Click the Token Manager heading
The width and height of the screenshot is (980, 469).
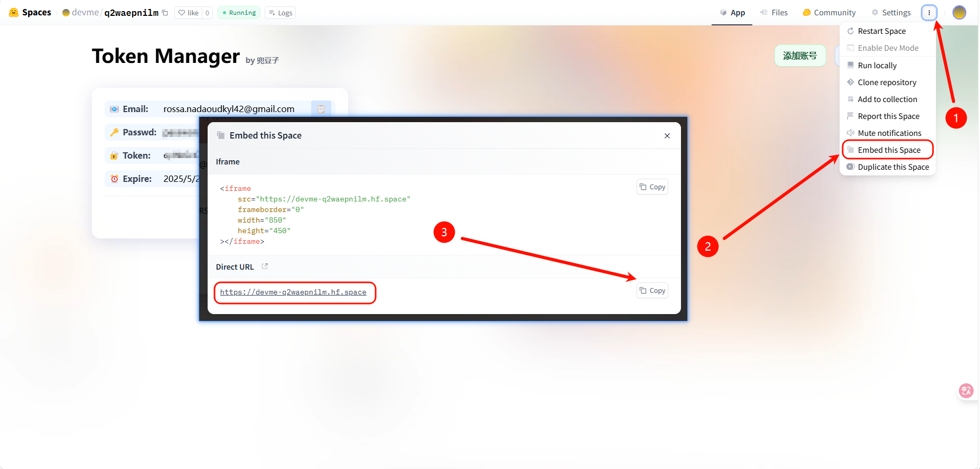(x=166, y=56)
